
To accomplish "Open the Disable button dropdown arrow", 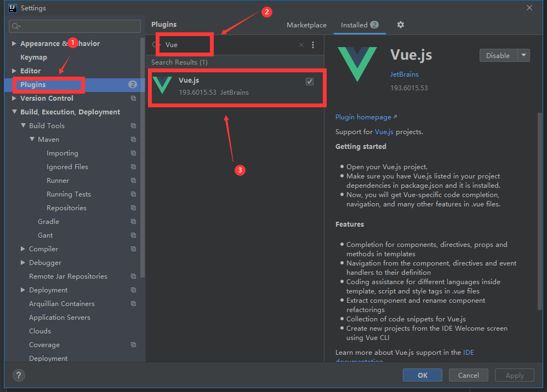I will click(x=523, y=55).
